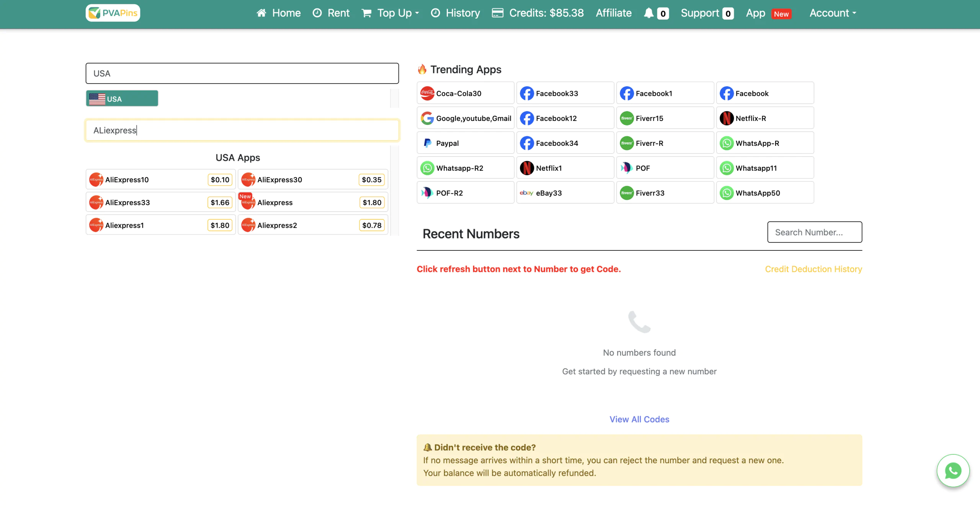Focus the country search field containing USA

(x=242, y=73)
